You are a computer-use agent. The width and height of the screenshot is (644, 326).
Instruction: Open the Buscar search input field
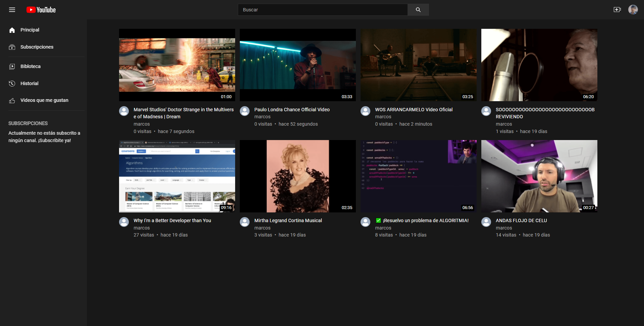tap(322, 10)
